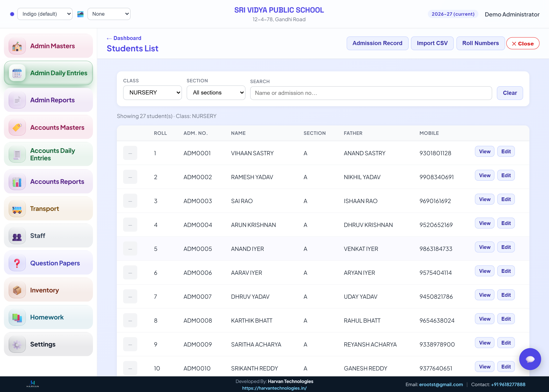Open Admin Masters menu

(48, 46)
